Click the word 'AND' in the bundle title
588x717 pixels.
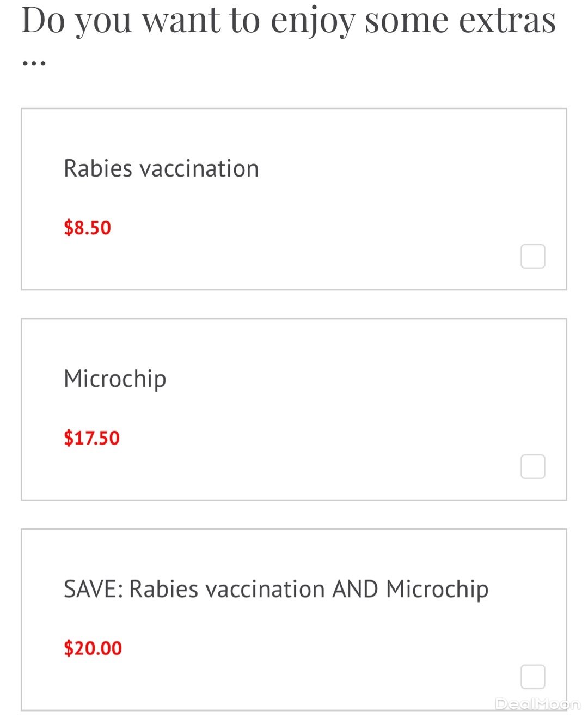point(355,589)
